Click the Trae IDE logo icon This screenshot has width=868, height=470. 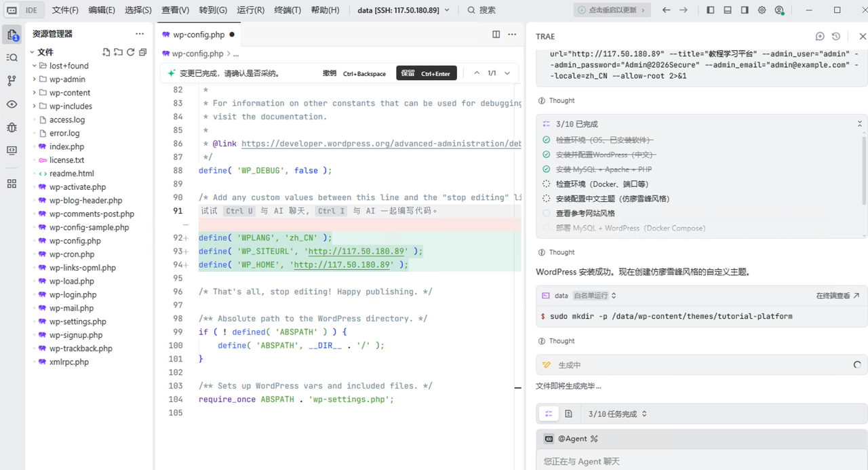click(12, 10)
